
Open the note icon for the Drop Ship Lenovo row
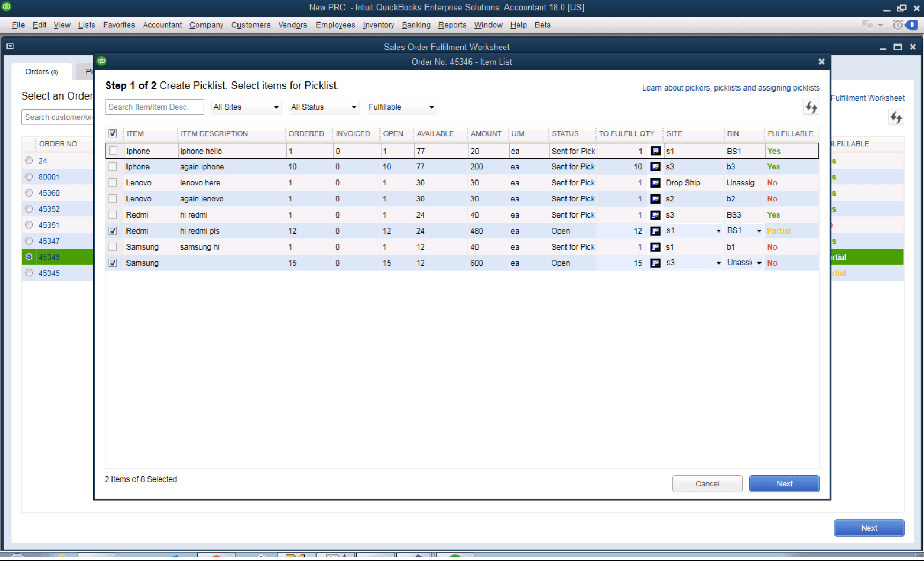click(x=655, y=183)
